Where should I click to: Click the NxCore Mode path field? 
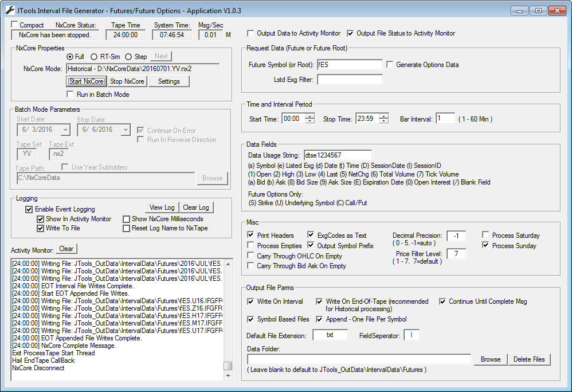click(x=143, y=69)
